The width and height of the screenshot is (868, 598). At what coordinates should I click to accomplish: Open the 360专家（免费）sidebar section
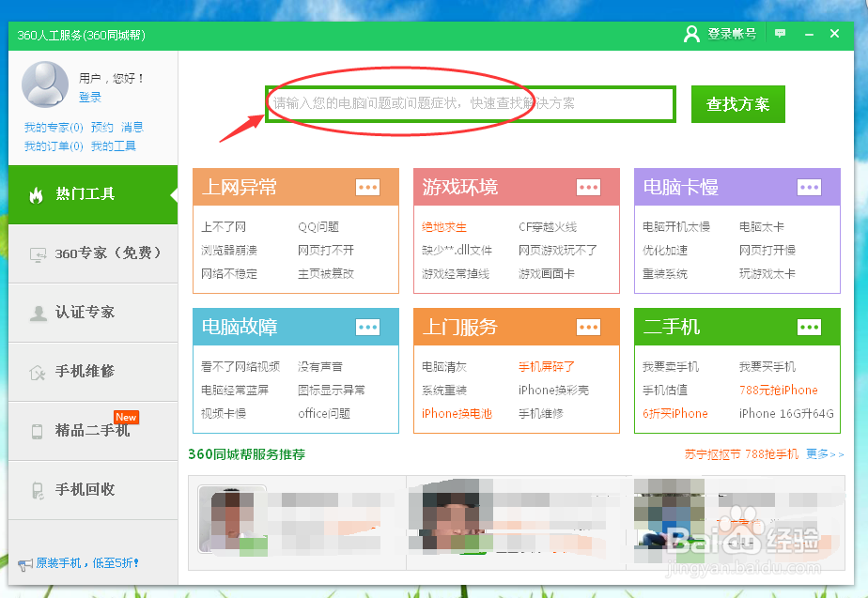coord(99,253)
